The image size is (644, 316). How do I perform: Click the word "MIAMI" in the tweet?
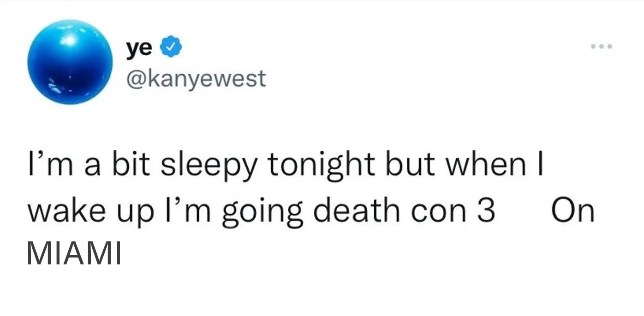point(74,253)
